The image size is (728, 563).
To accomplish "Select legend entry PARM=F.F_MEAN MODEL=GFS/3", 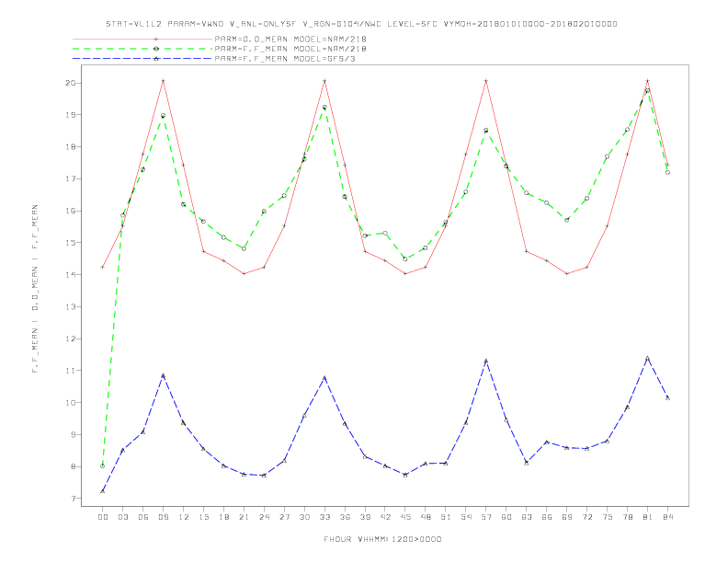I will 285,59.
